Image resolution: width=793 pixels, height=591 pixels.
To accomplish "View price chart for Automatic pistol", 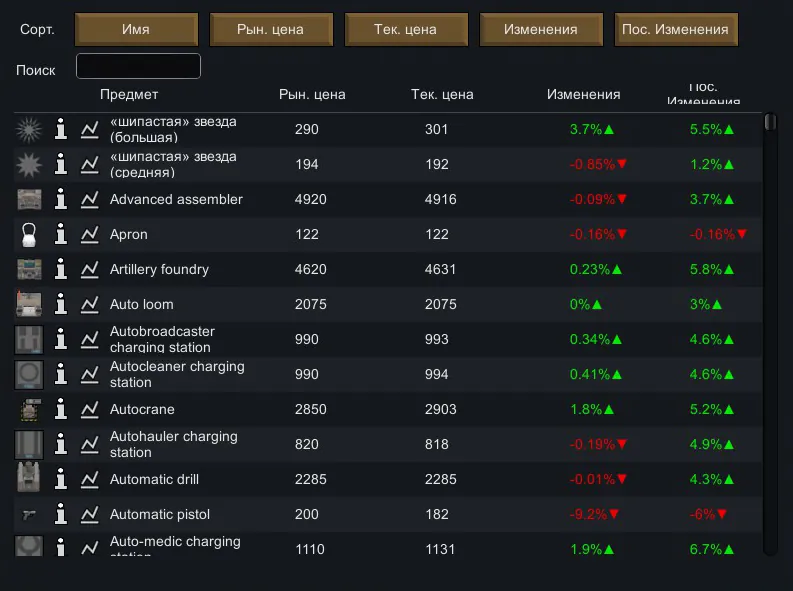I will pyautogui.click(x=90, y=514).
